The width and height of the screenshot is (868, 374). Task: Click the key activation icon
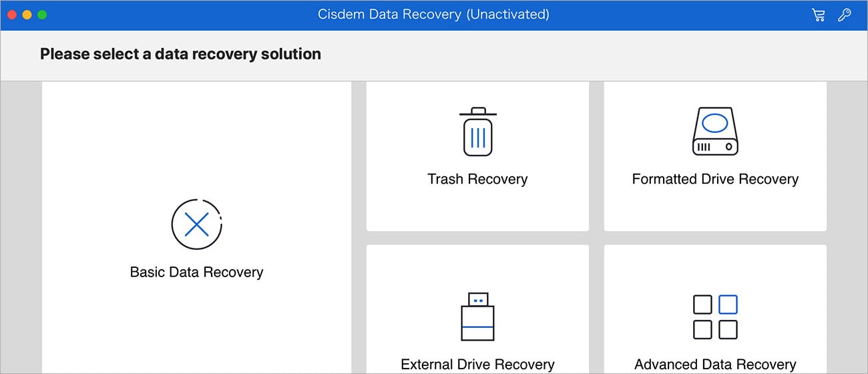[845, 15]
